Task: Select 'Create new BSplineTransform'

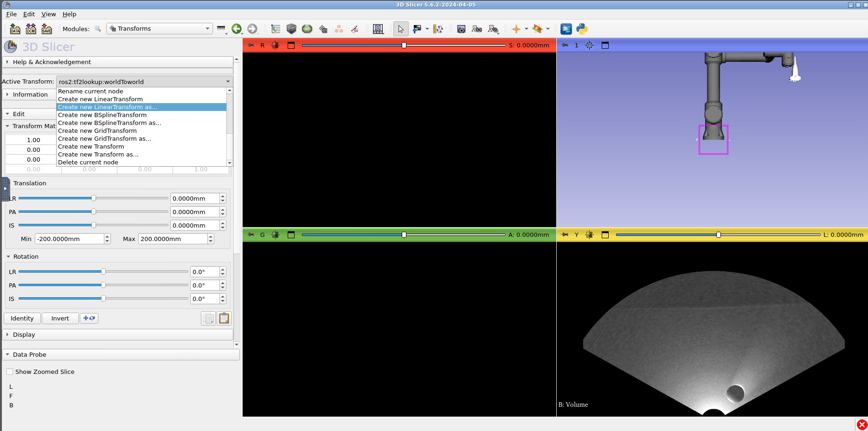Action: (141, 115)
